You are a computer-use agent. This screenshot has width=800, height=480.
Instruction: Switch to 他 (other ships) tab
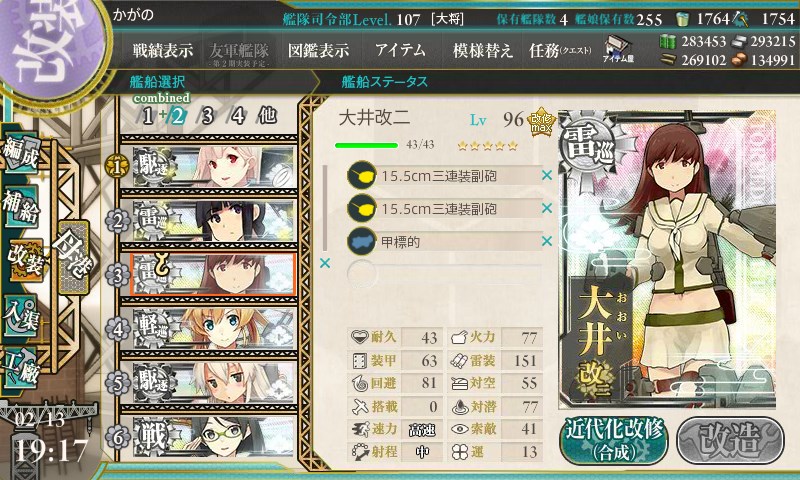(x=267, y=116)
